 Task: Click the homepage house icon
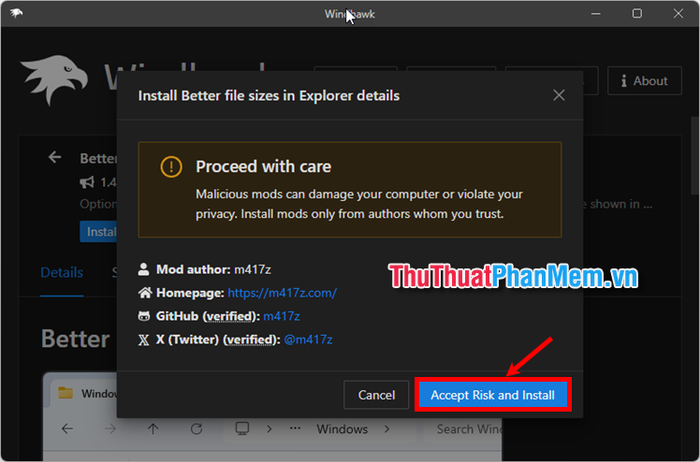pyautogui.click(x=145, y=293)
